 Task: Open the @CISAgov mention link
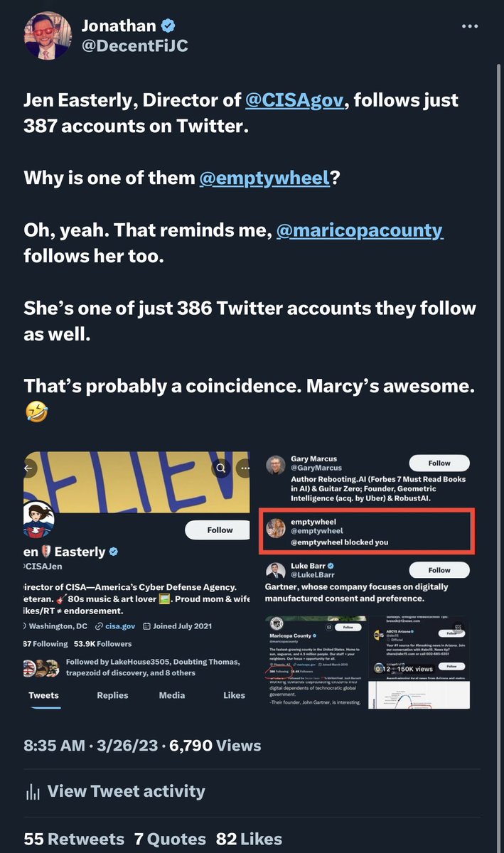pyautogui.click(x=295, y=100)
